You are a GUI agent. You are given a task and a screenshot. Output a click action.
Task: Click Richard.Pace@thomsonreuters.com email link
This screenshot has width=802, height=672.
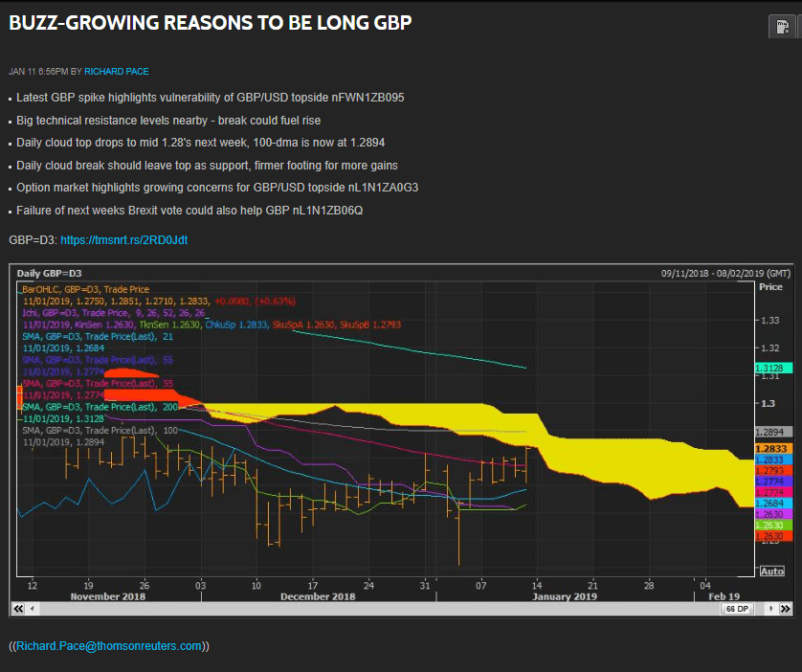coord(109,646)
